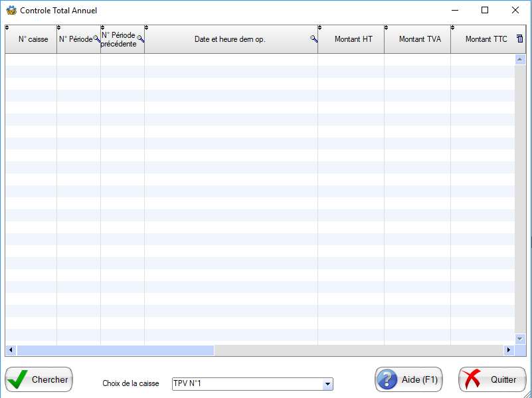Click the search magnifier in N° Période column

click(x=96, y=40)
